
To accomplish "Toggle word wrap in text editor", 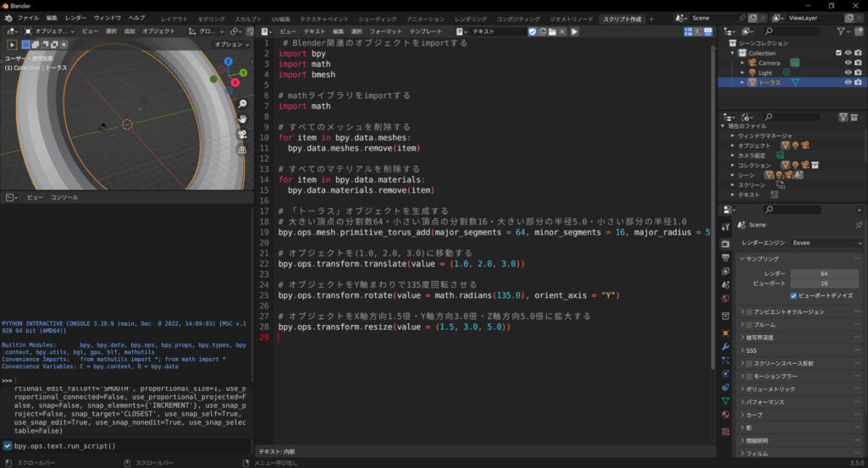I will pos(698,31).
